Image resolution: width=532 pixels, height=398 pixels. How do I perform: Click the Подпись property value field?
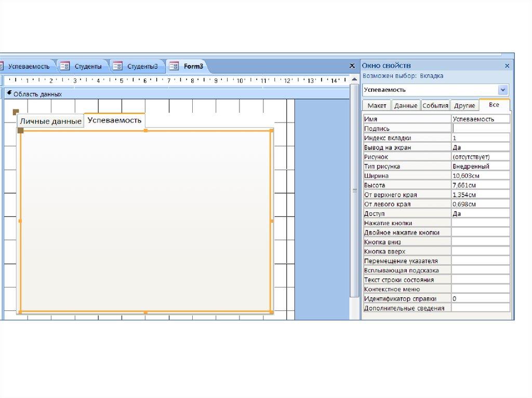pyautogui.click(x=481, y=128)
